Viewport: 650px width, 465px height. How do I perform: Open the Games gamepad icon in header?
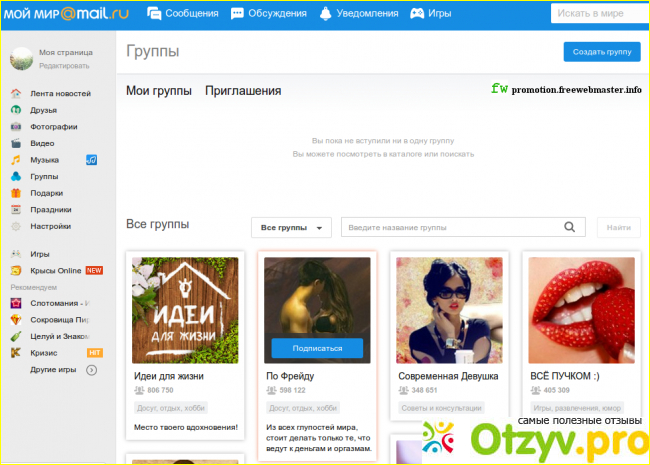pos(418,14)
